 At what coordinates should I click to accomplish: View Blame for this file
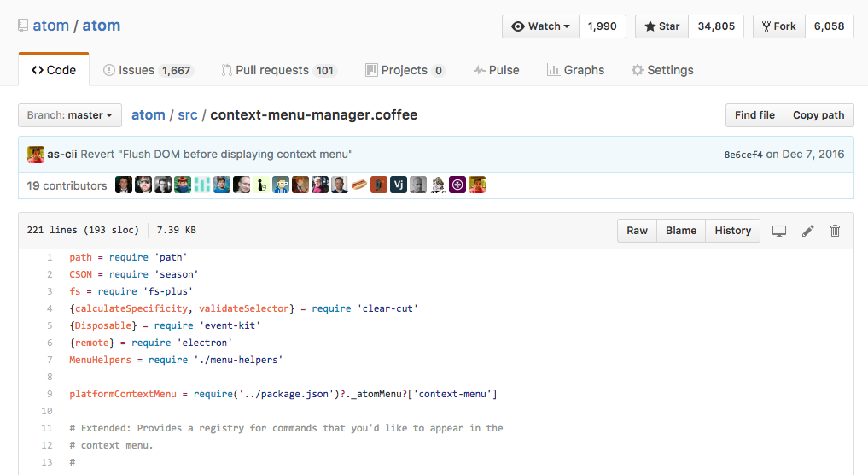680,231
